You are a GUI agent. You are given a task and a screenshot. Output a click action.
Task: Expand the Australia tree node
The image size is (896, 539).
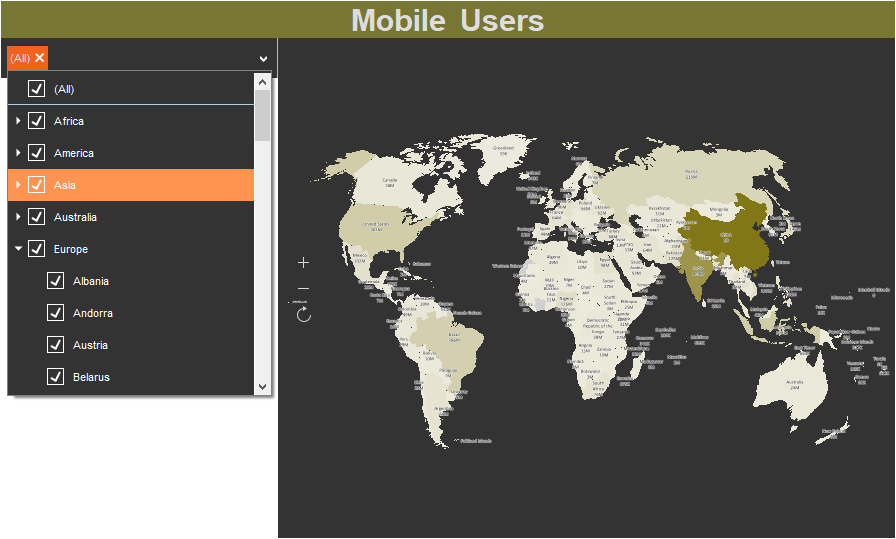coord(18,217)
